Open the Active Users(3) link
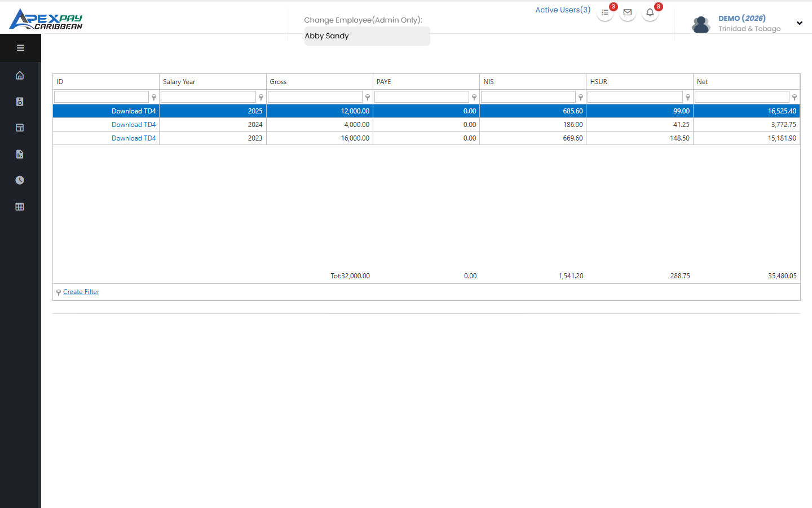The image size is (812, 508). pyautogui.click(x=563, y=10)
